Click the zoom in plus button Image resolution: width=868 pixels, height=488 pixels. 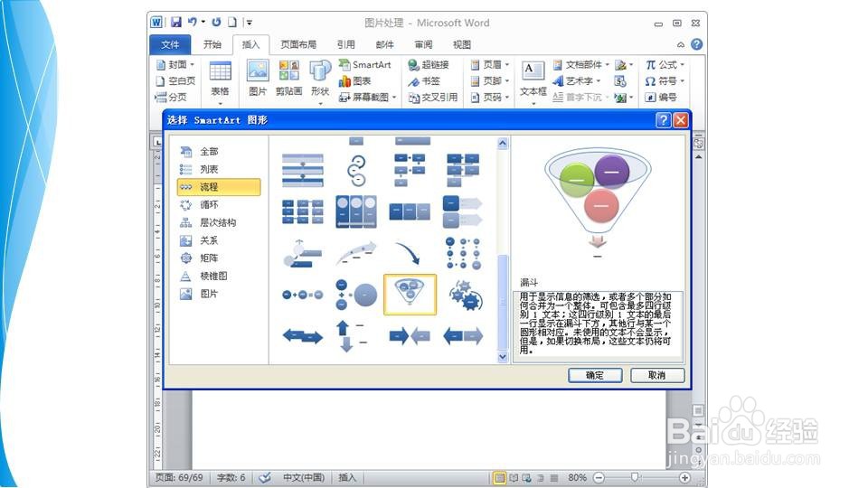click(684, 477)
